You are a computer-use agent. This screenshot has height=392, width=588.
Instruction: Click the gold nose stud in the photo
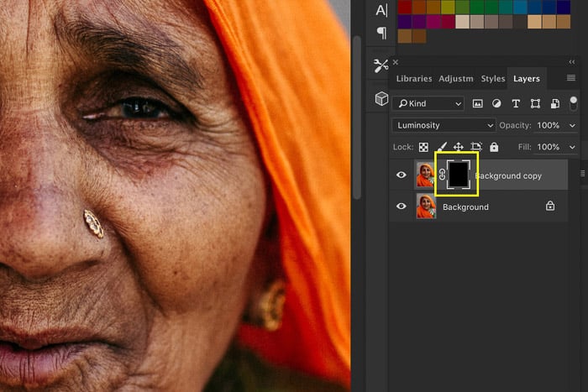pos(93,224)
